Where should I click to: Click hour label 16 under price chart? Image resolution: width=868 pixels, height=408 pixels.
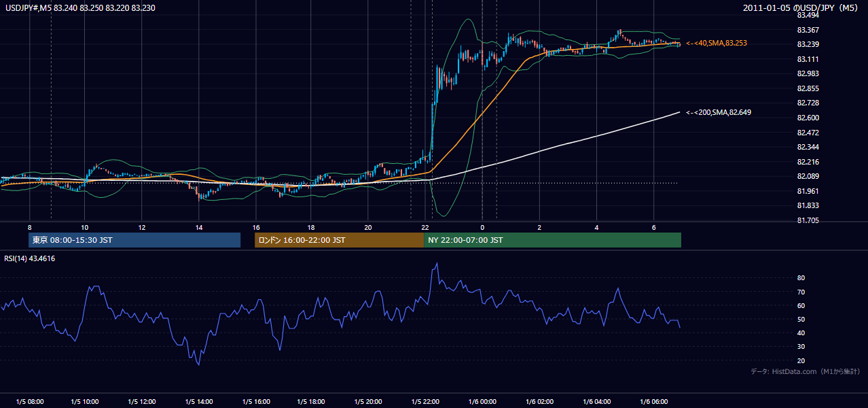tap(255, 226)
